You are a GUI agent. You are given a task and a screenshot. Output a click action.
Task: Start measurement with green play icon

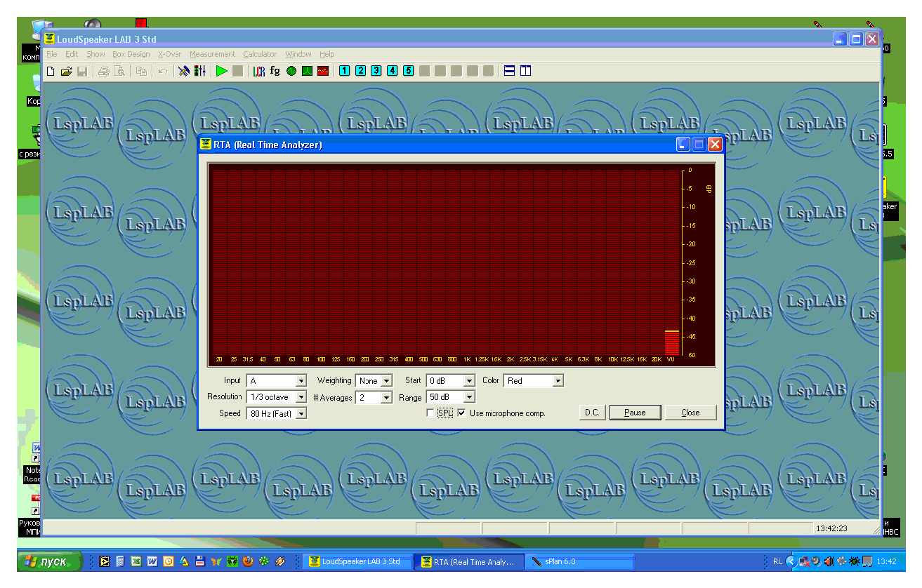pos(222,71)
